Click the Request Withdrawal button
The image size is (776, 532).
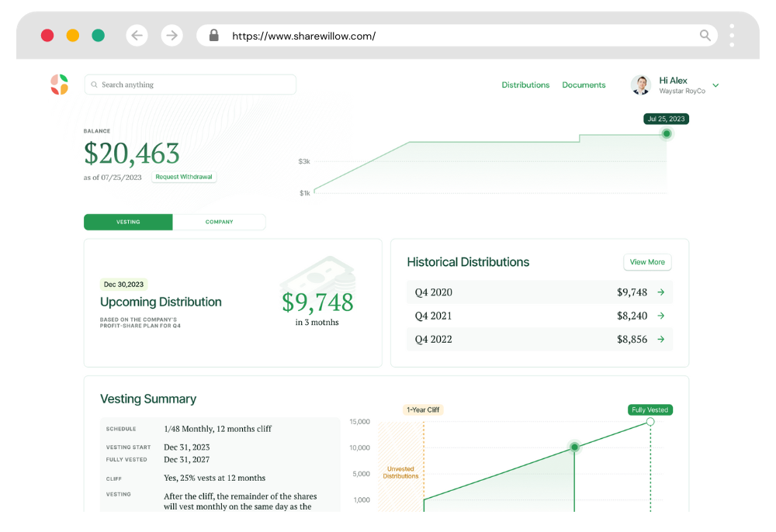tap(183, 177)
